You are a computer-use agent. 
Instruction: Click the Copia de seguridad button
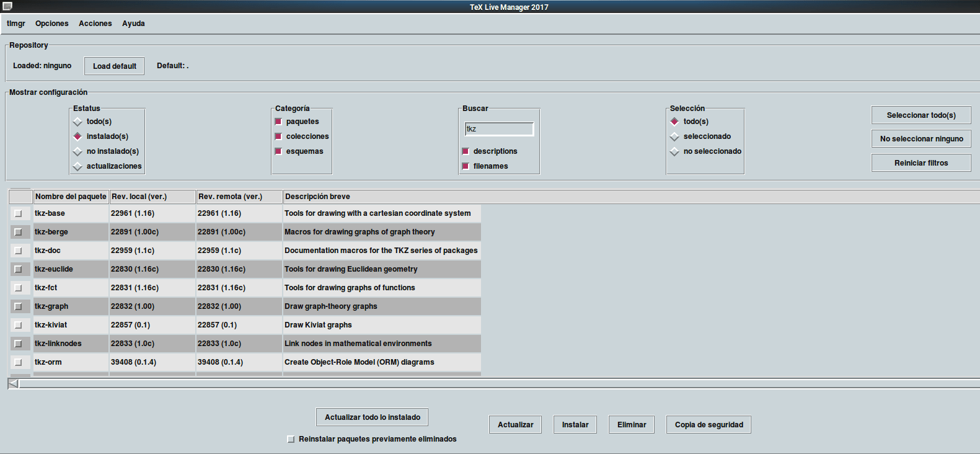click(x=709, y=425)
